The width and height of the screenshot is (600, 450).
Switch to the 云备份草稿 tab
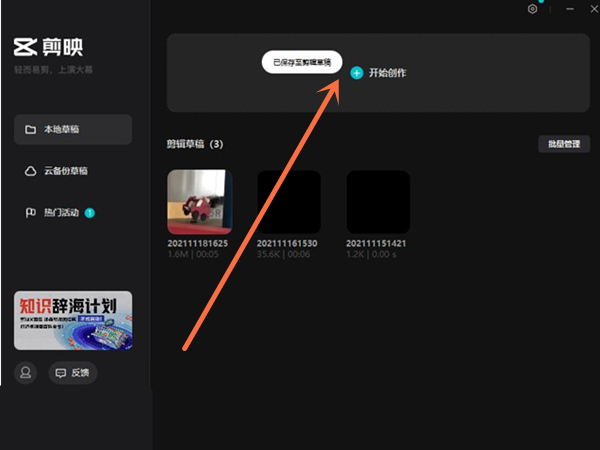(72, 171)
